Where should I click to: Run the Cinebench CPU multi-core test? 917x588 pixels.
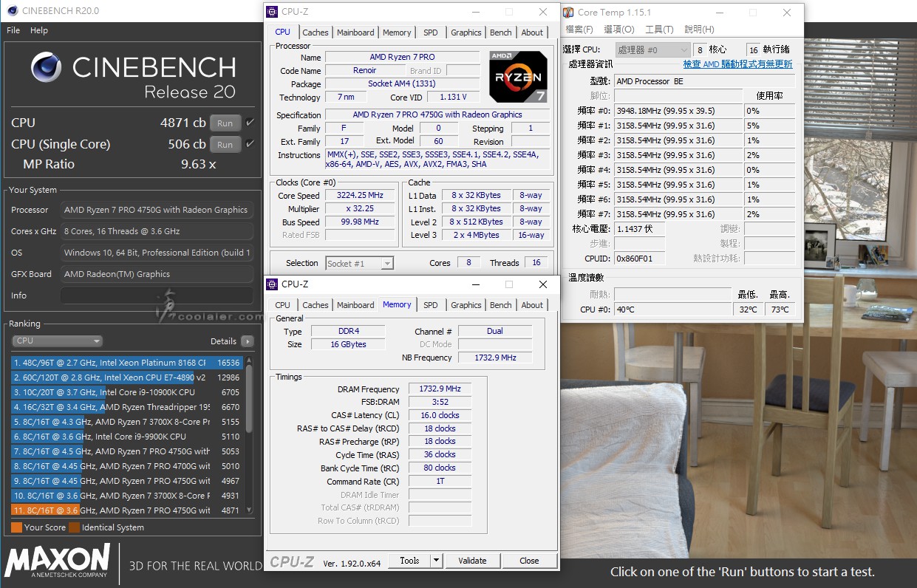225,123
